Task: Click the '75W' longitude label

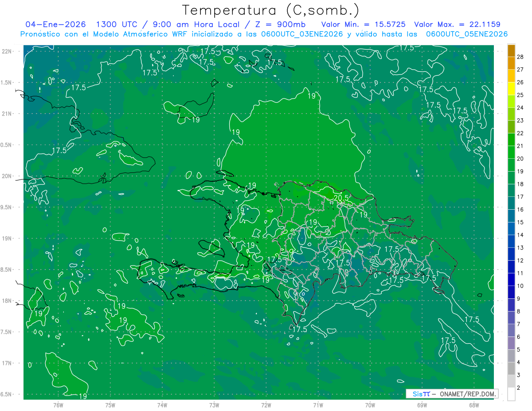Action: (110, 404)
